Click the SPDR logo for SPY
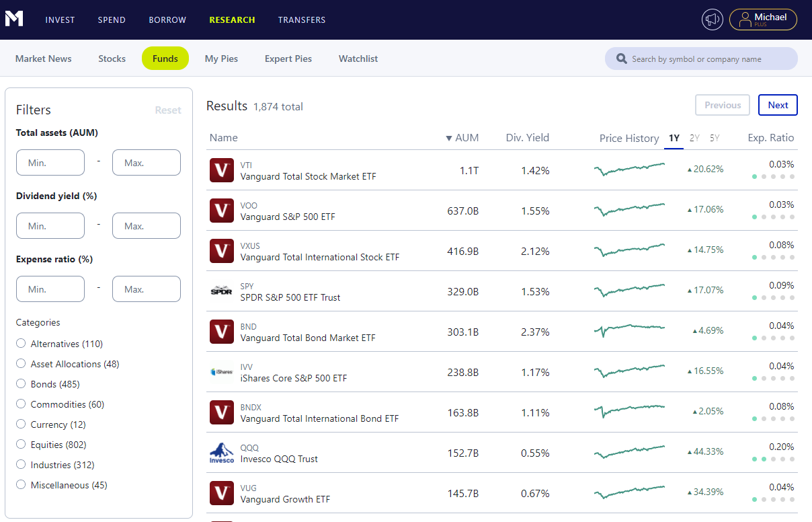The image size is (812, 522). 221,291
